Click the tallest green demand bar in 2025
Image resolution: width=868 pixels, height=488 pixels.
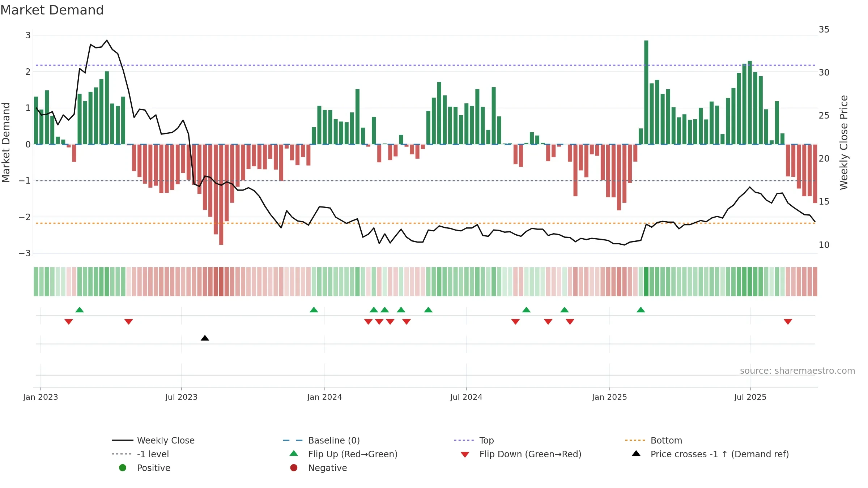tap(646, 92)
